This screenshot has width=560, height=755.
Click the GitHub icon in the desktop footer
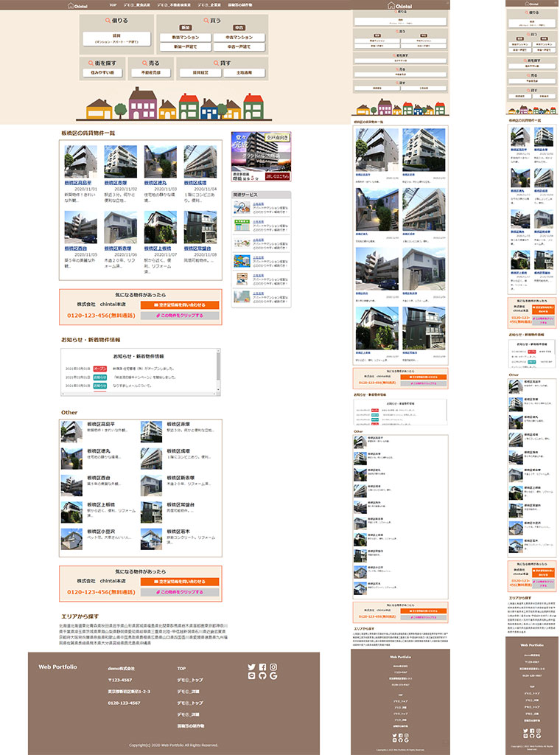point(262,676)
